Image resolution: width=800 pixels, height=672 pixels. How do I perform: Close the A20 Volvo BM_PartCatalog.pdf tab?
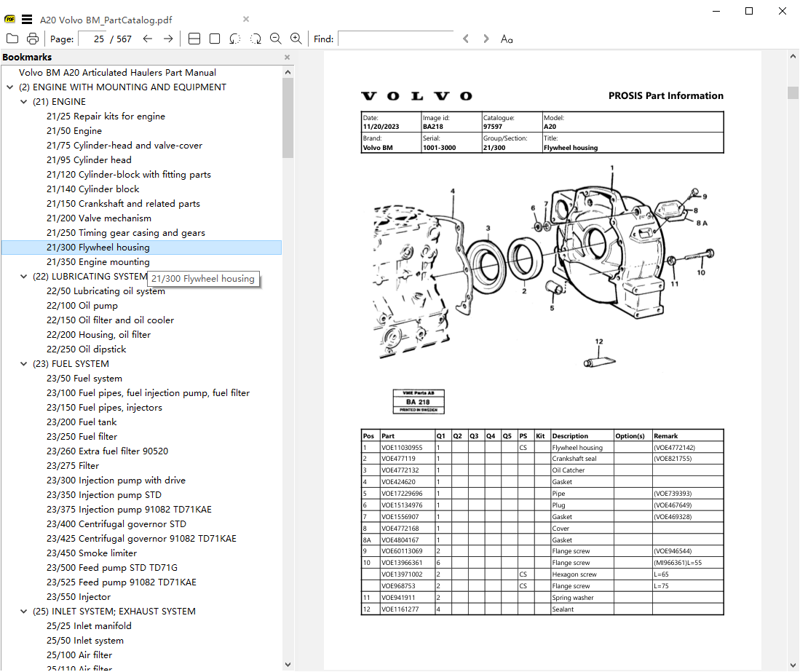(x=246, y=20)
